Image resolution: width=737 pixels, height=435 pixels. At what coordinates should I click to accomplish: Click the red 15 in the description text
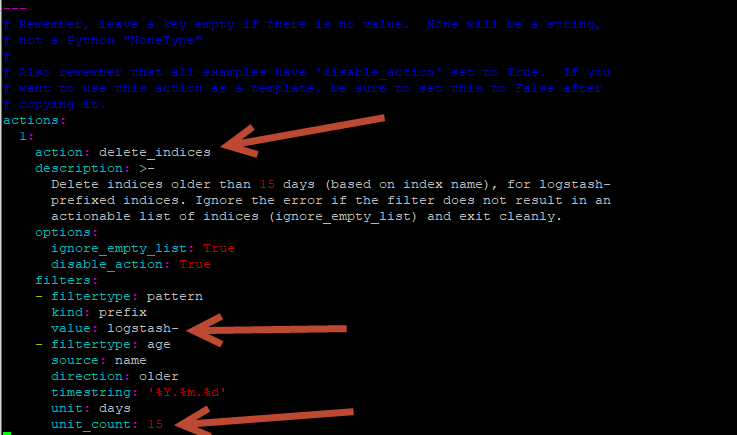[267, 184]
